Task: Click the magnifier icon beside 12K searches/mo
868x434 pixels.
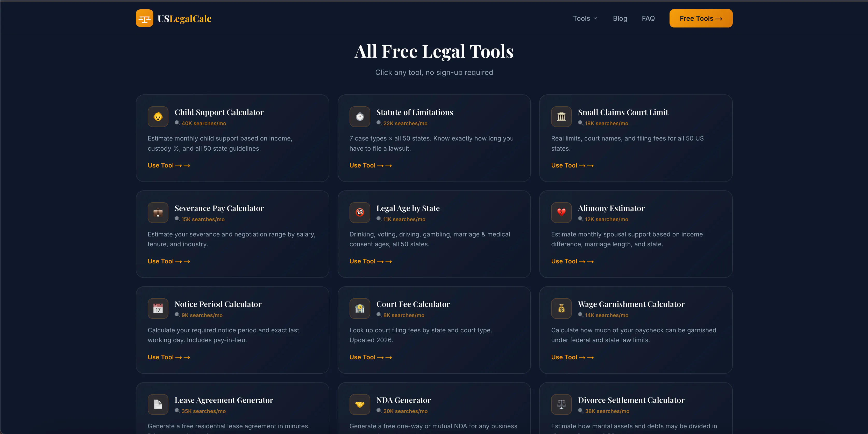Action: click(x=581, y=219)
